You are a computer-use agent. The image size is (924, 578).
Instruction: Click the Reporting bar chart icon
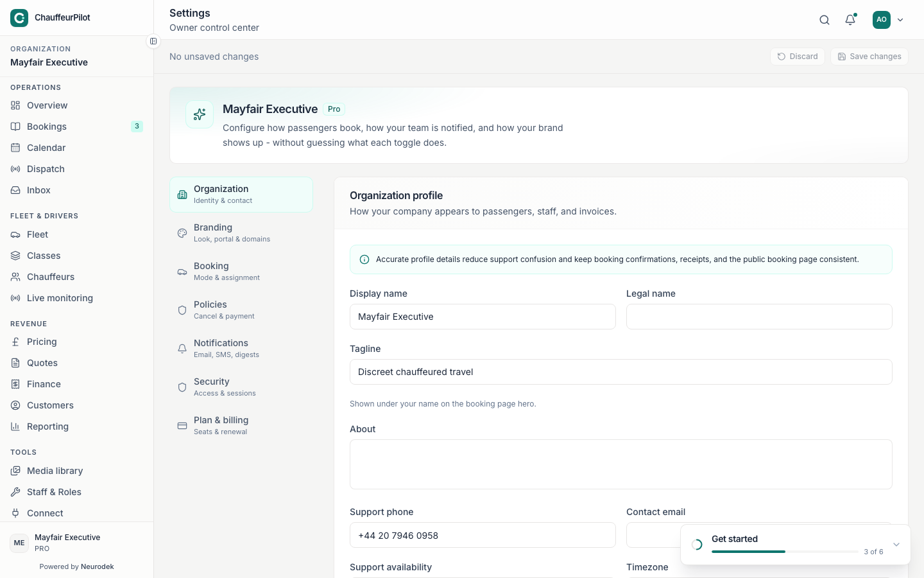pos(15,426)
